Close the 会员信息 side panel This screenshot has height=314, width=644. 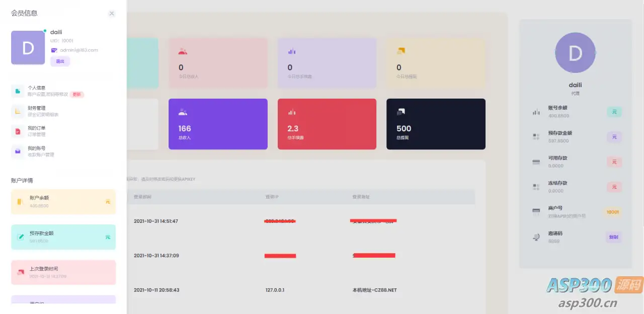[x=112, y=14]
